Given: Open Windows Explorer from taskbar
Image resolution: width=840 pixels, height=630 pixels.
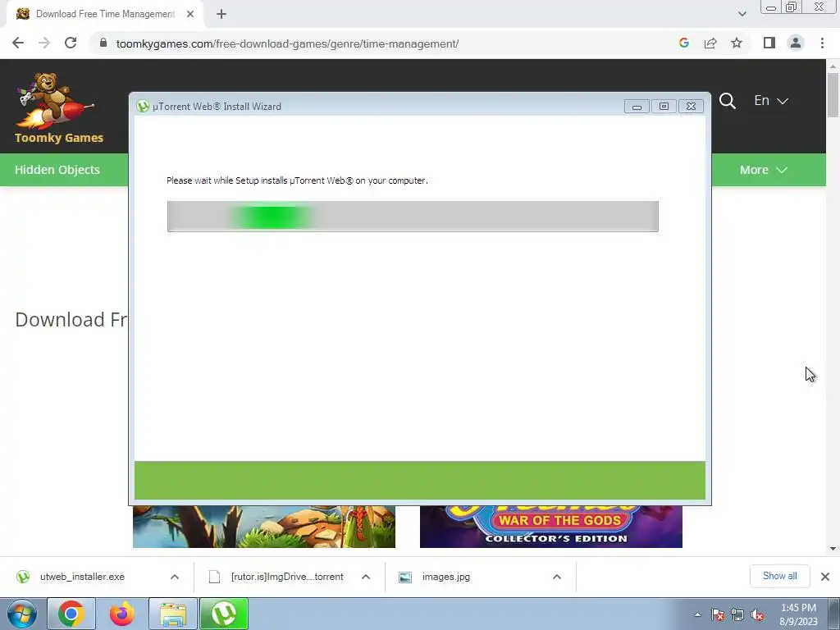Looking at the screenshot, I should pyautogui.click(x=172, y=614).
